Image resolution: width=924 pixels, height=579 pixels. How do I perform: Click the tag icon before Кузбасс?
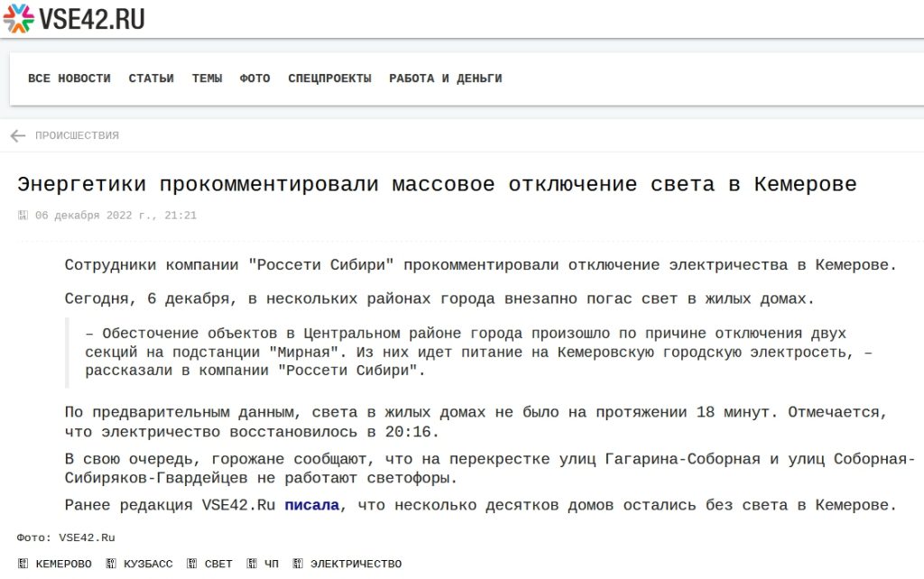click(111, 565)
